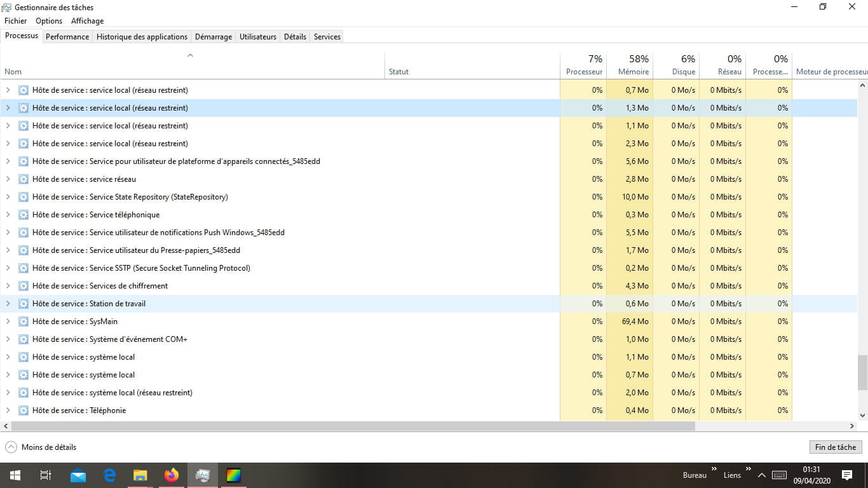Open Historique des applications tab
Screen dimensions: 868x488
(142, 37)
